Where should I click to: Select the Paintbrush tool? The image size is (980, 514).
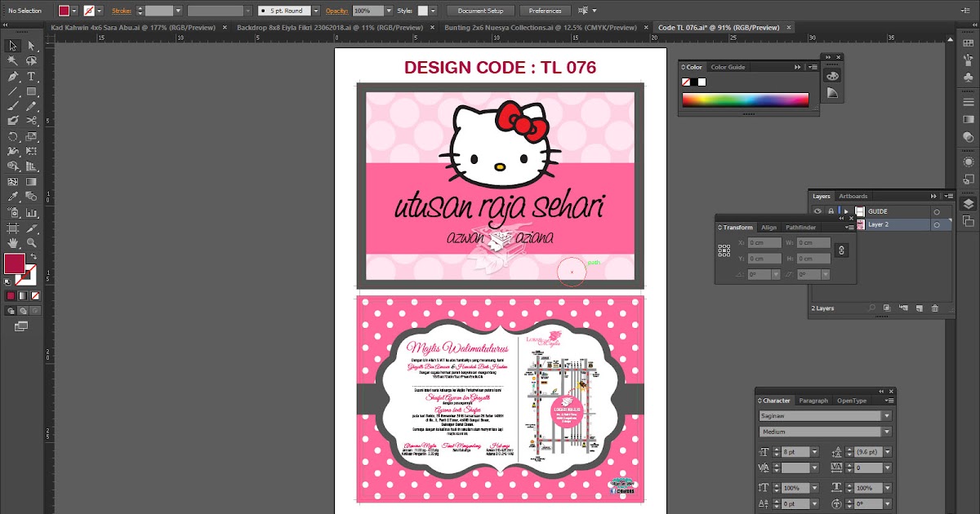pos(13,106)
